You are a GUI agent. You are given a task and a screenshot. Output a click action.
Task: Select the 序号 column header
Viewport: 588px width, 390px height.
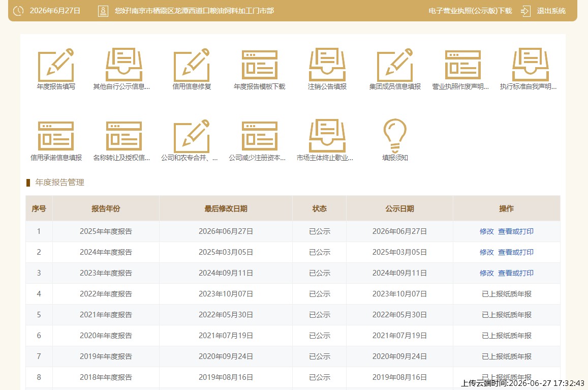tap(39, 208)
